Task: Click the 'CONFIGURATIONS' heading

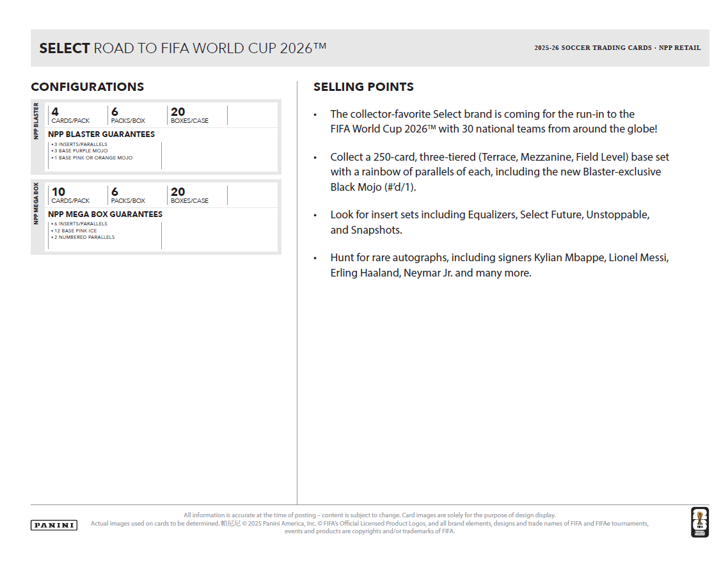Action: coord(87,87)
